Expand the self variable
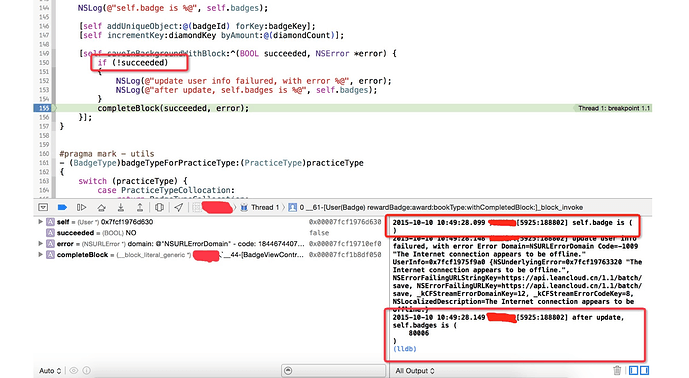The image size is (689, 378). click(40, 222)
